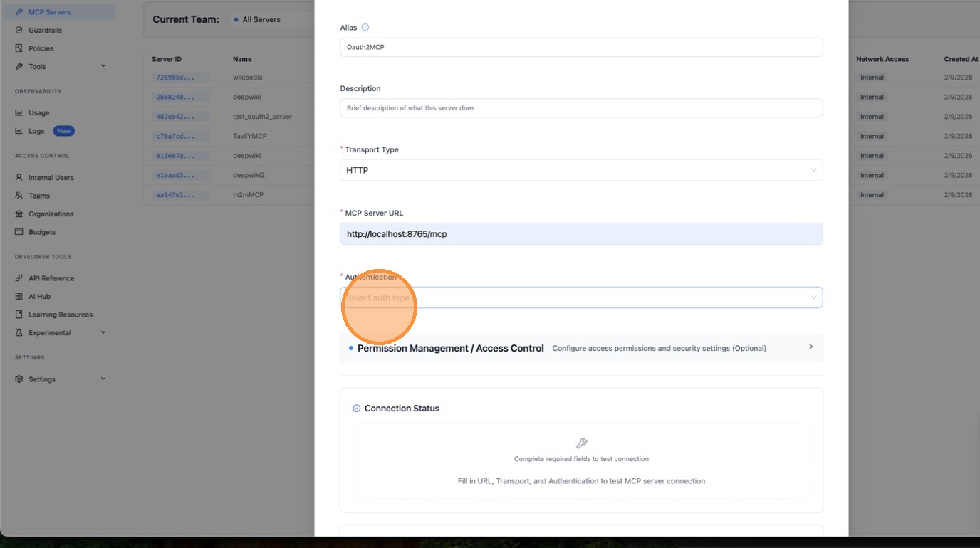The image size is (980, 548).
Task: Click the Logs line chart icon
Action: coord(19,131)
